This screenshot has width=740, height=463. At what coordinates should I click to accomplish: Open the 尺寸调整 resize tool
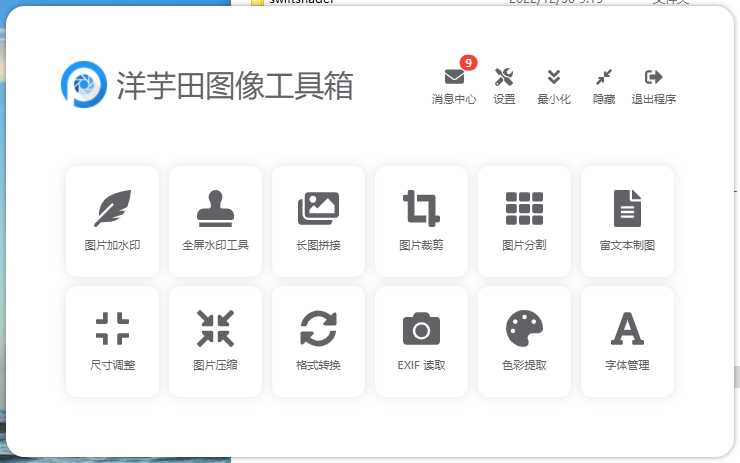pos(112,341)
